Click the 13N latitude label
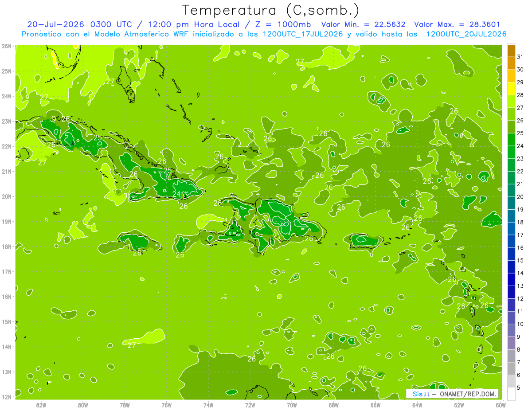 6,372
